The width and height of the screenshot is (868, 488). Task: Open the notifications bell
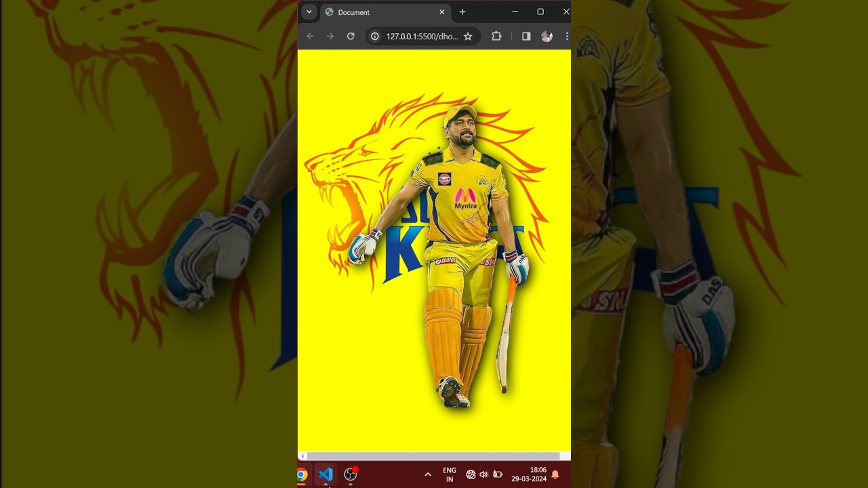point(555,474)
